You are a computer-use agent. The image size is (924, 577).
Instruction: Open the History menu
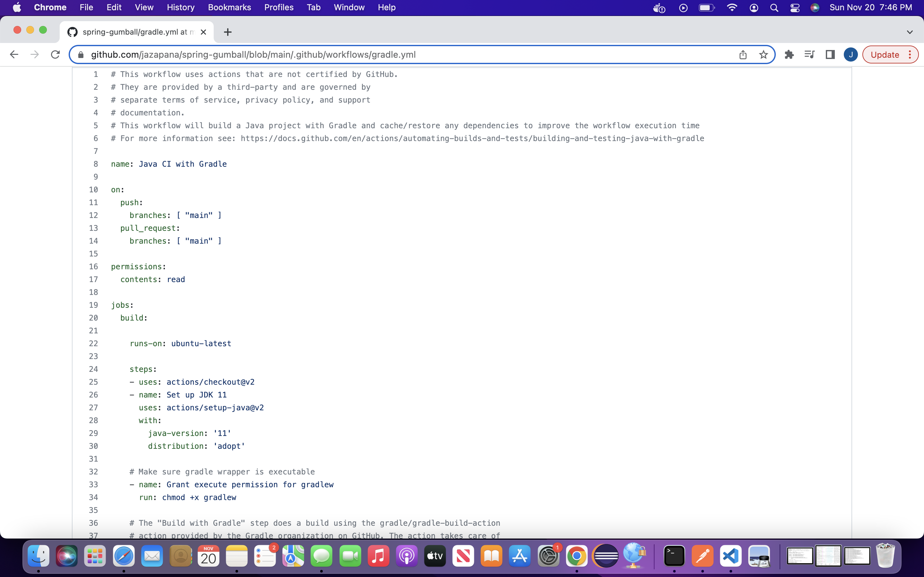coord(180,7)
